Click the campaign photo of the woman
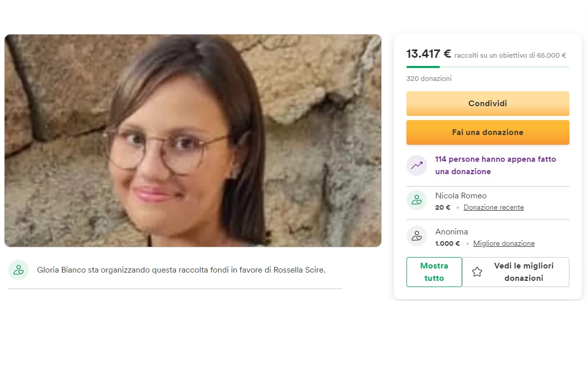Image resolution: width=588 pixels, height=371 pixels. coord(193,140)
